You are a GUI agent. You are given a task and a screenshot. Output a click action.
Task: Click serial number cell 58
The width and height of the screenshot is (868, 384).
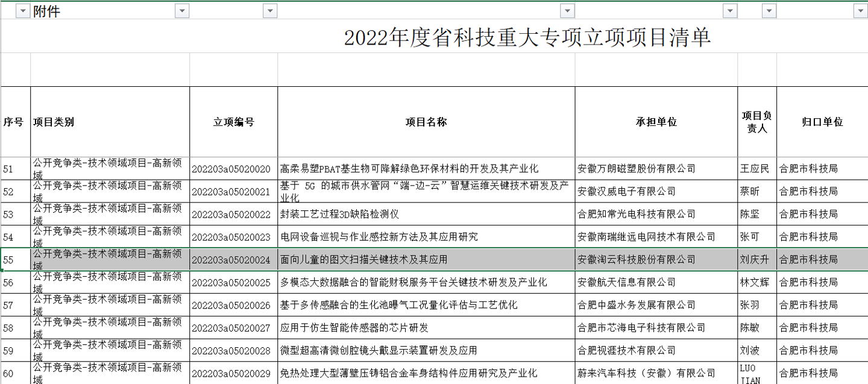coord(9,328)
